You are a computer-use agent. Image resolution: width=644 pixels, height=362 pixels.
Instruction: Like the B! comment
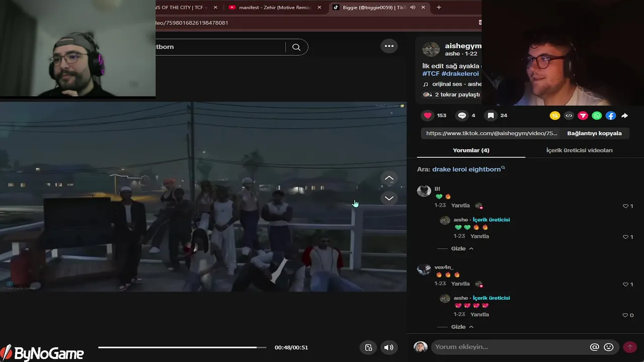pos(626,206)
